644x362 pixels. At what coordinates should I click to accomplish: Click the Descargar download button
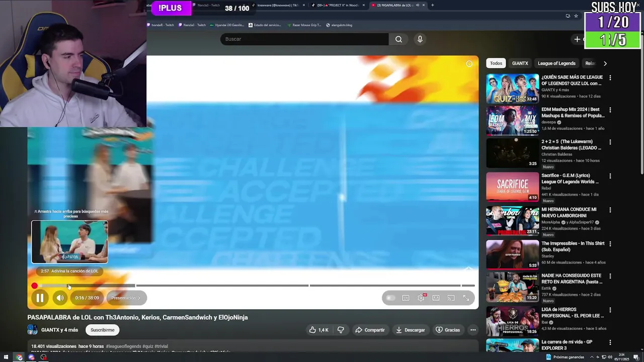(410, 330)
